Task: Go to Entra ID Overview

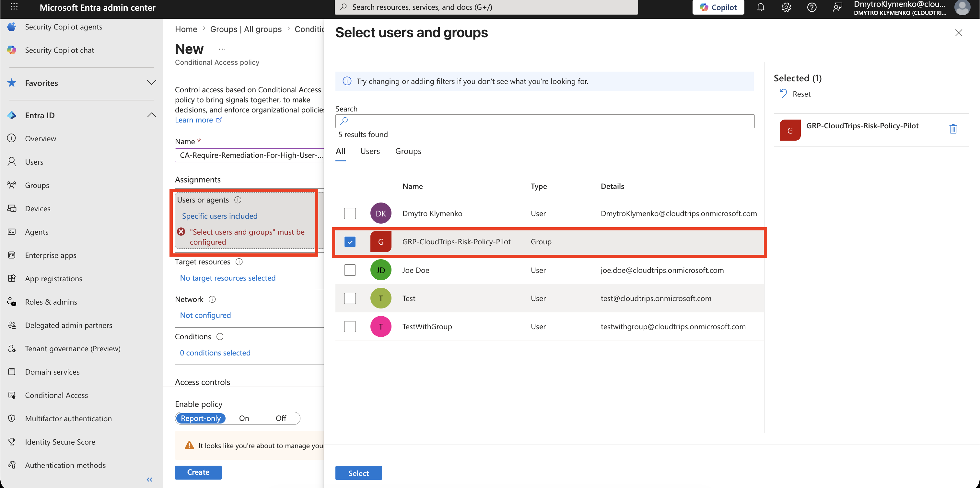Action: 40,138
